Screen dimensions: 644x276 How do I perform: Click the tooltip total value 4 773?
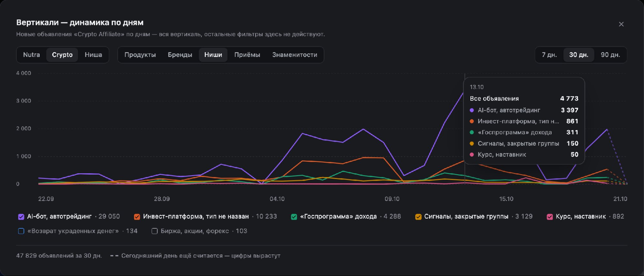(x=569, y=99)
